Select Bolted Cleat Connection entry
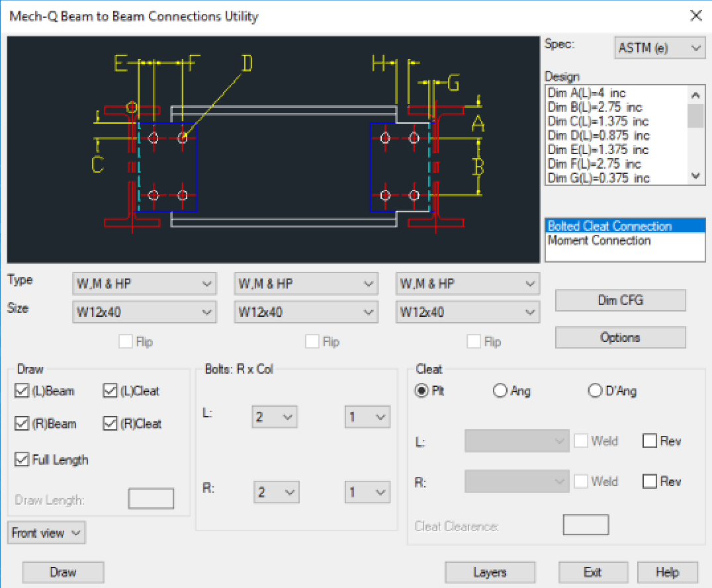The image size is (712, 588). tap(609, 226)
